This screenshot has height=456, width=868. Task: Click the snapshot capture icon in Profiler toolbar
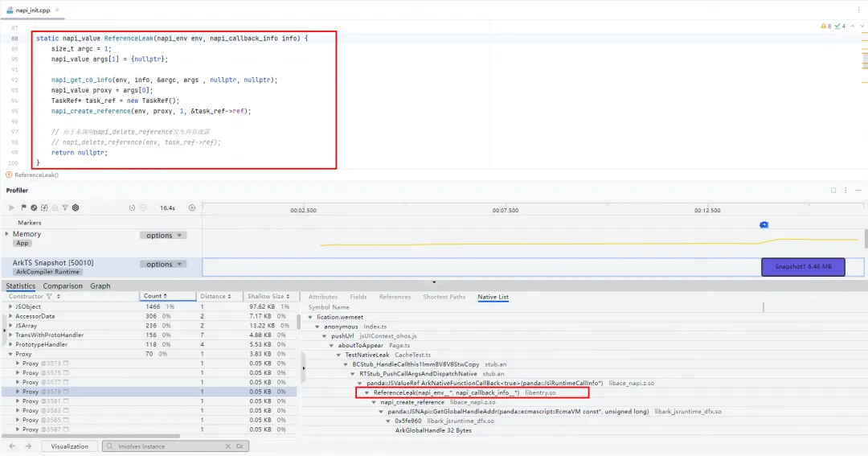coord(44,207)
